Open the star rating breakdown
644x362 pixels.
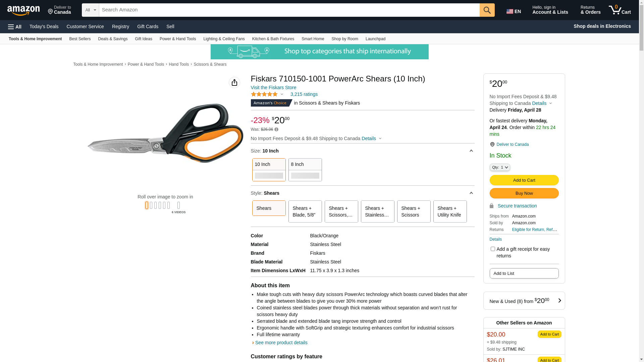click(x=267, y=95)
